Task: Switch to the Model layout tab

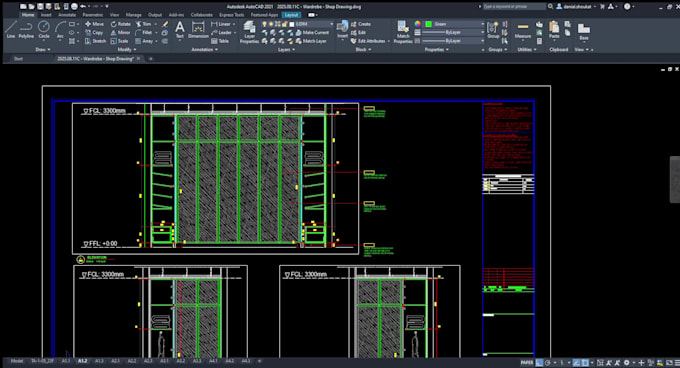Action: click(x=17, y=361)
